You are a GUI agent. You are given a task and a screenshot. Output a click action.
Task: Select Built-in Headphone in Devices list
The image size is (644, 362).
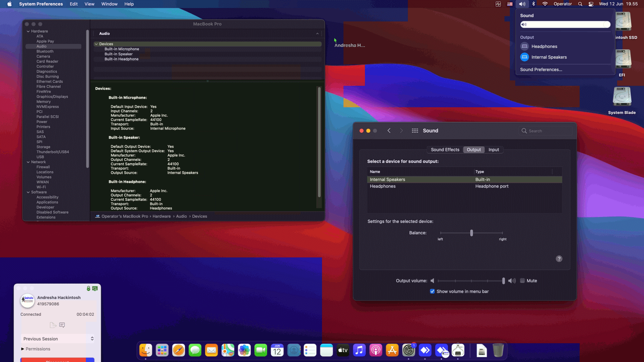click(x=121, y=59)
